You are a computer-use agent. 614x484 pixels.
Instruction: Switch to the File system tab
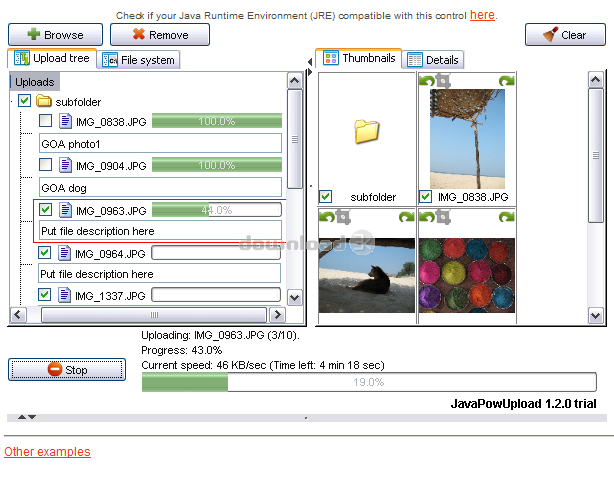coord(140,60)
